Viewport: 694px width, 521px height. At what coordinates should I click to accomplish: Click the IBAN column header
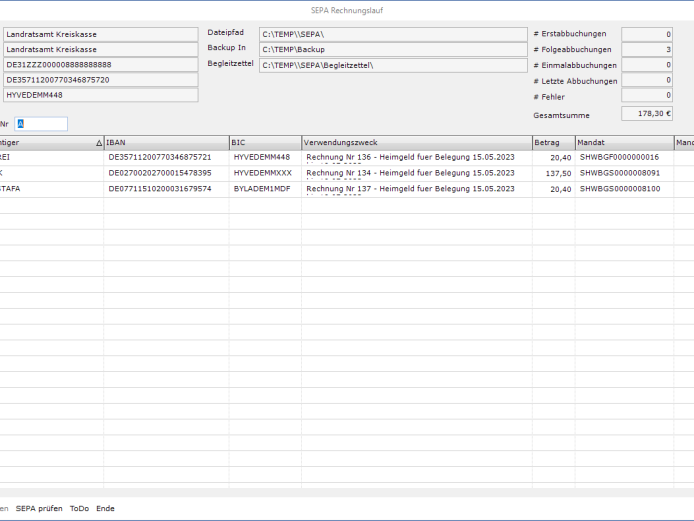click(x=165, y=143)
